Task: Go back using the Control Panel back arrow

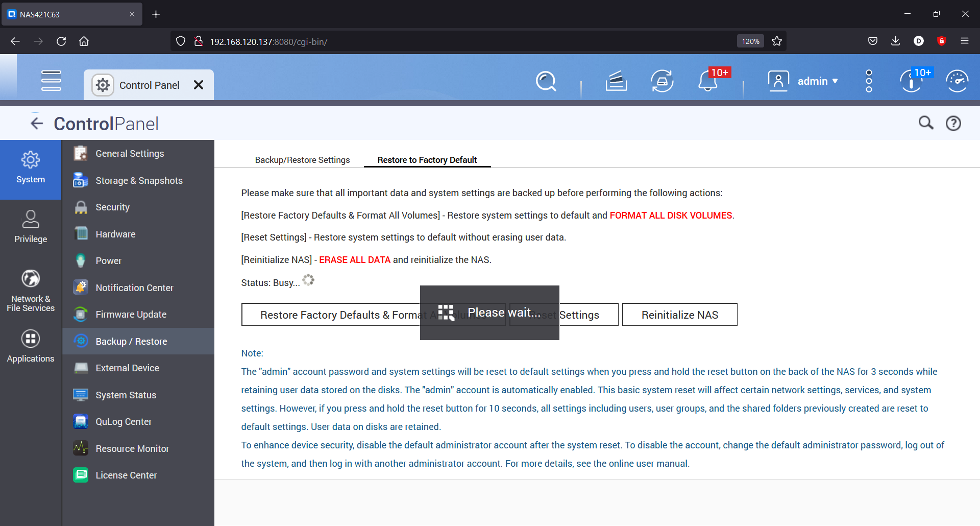Action: 37,123
